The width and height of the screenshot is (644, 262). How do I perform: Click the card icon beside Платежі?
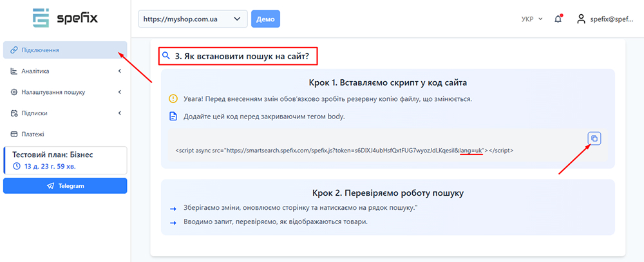coord(14,134)
